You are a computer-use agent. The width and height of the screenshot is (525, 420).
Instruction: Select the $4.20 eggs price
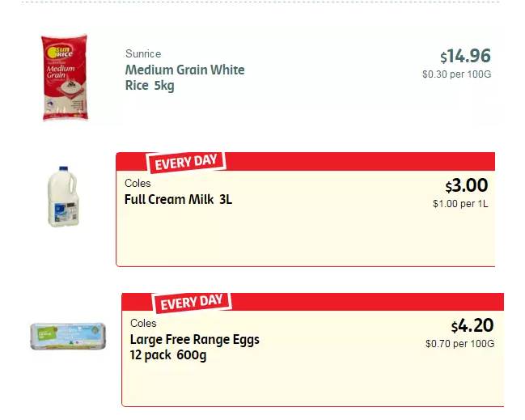[472, 325]
